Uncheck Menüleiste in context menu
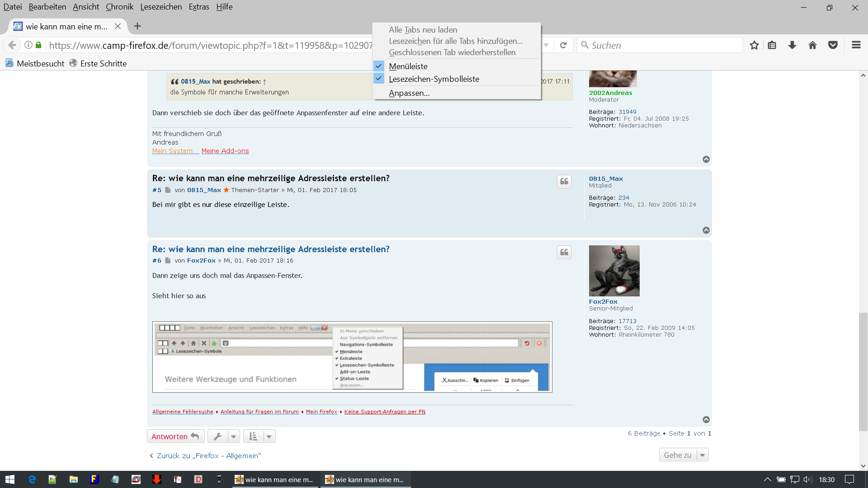The width and height of the screenshot is (868, 488). pyautogui.click(x=408, y=66)
